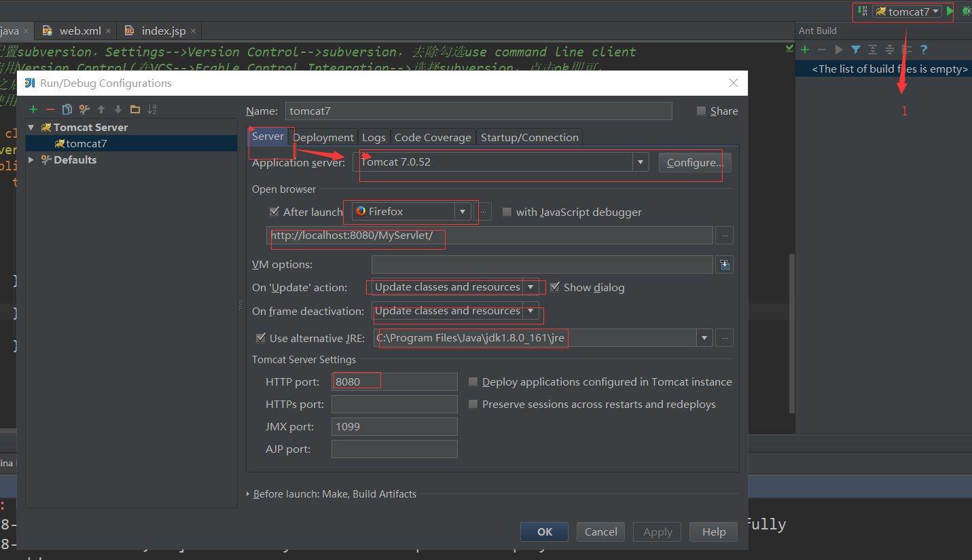Click the JMX port field
Screen dimensions: 972x560
pyautogui.click(x=395, y=426)
